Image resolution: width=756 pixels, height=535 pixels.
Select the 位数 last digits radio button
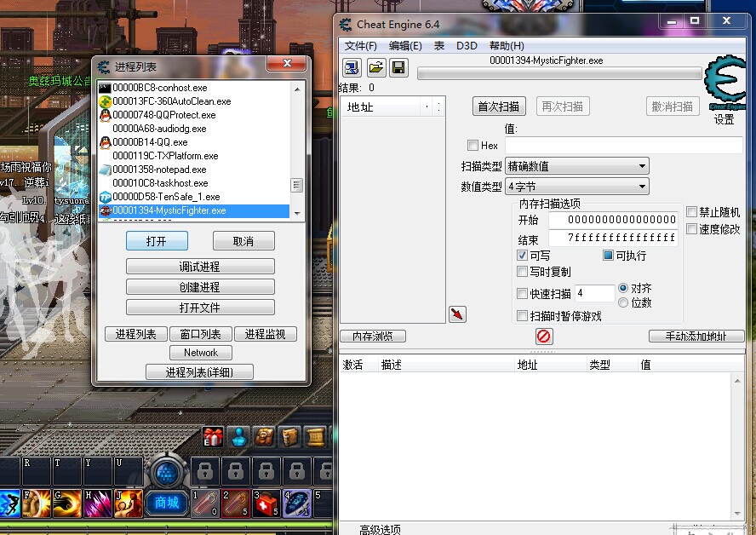623,302
